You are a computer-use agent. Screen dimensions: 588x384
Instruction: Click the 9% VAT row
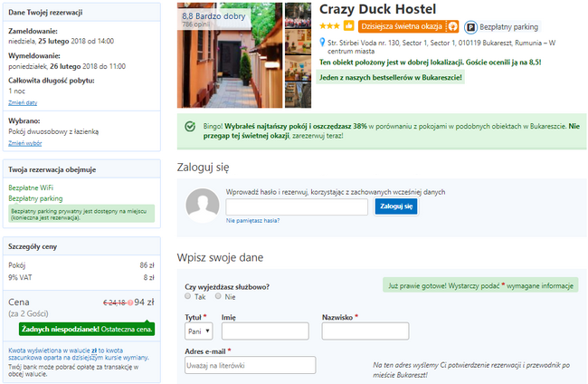(x=81, y=277)
